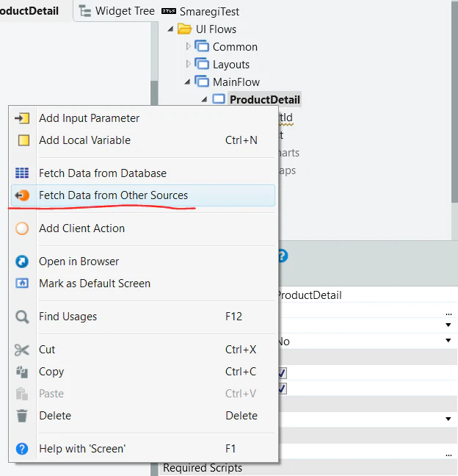Toggle the second checkbox in the properties panel
Viewport: 458px width, 476px height.
[283, 389]
